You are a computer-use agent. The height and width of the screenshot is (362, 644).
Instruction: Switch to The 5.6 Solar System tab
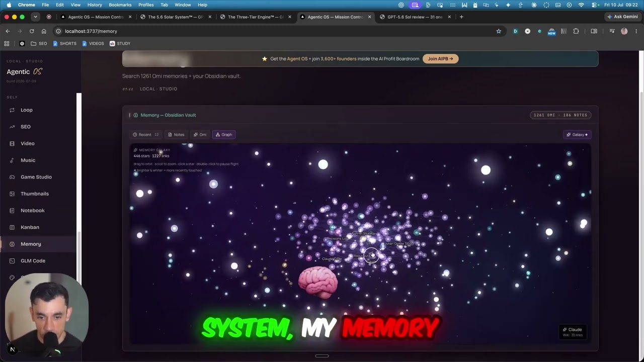pos(175,17)
